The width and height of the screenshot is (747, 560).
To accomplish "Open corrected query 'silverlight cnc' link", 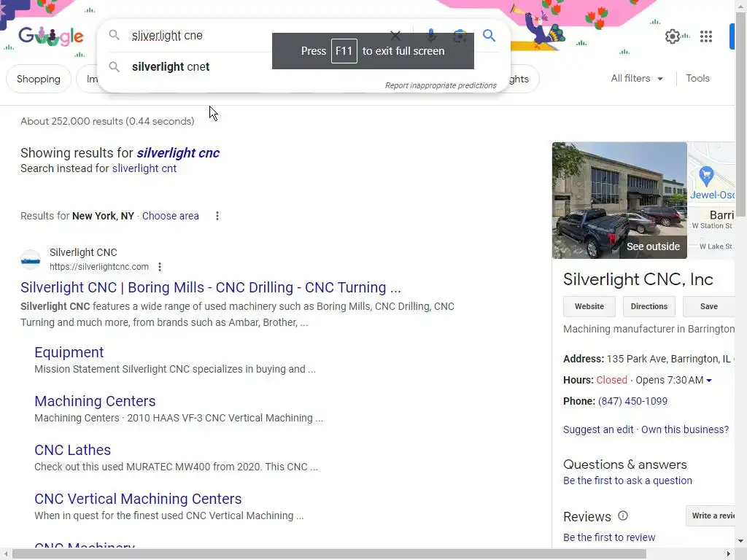I will point(178,153).
